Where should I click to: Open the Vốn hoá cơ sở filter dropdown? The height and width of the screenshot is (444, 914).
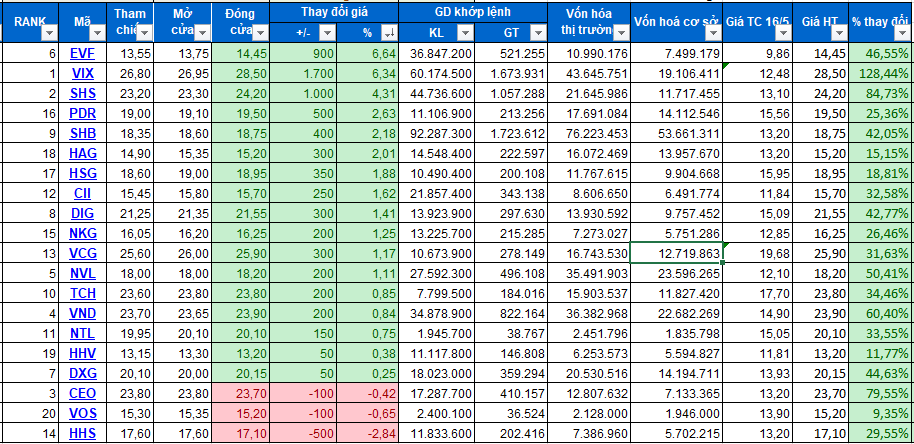coord(714,33)
